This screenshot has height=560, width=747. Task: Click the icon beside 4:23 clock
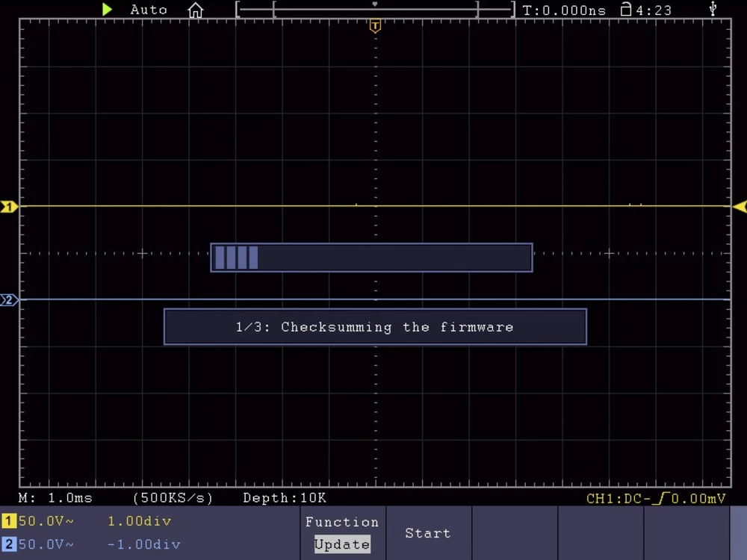pos(626,10)
